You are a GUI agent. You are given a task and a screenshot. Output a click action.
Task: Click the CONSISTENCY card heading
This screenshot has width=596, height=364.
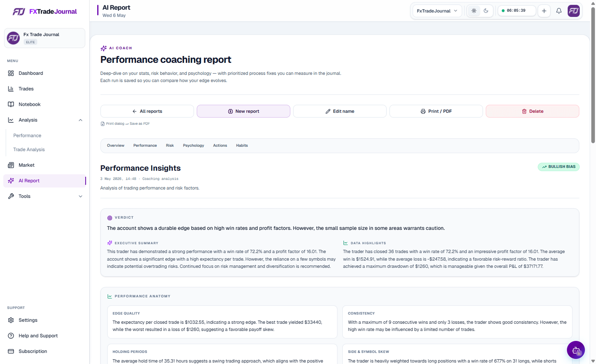click(361, 313)
